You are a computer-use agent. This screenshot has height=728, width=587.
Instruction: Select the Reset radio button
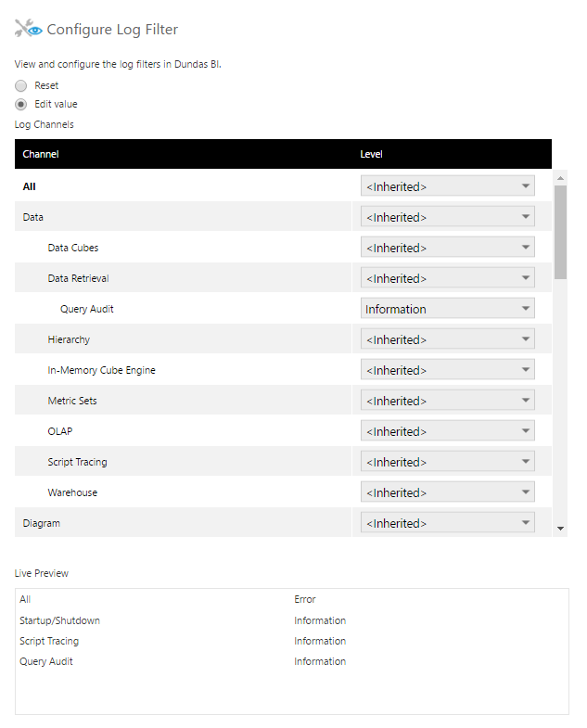click(x=21, y=85)
